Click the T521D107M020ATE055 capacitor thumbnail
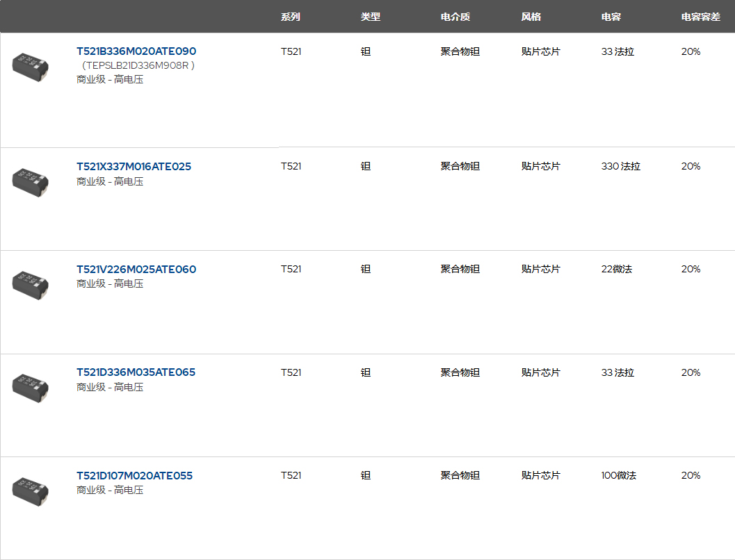 coord(30,489)
